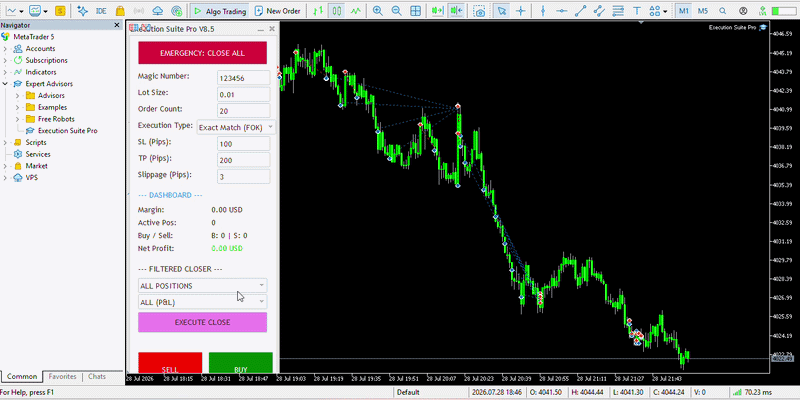
Task: Click the EXECUTE CLOSE button
Action: point(203,322)
